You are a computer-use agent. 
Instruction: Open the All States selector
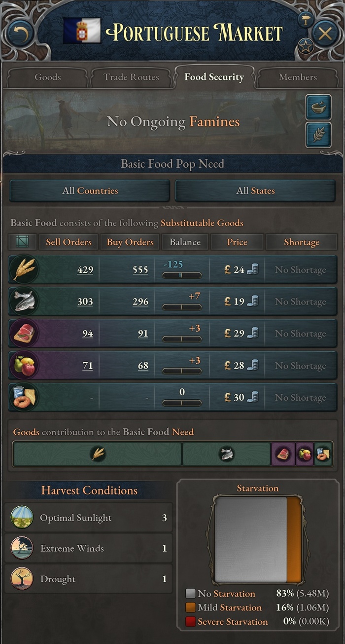point(255,190)
